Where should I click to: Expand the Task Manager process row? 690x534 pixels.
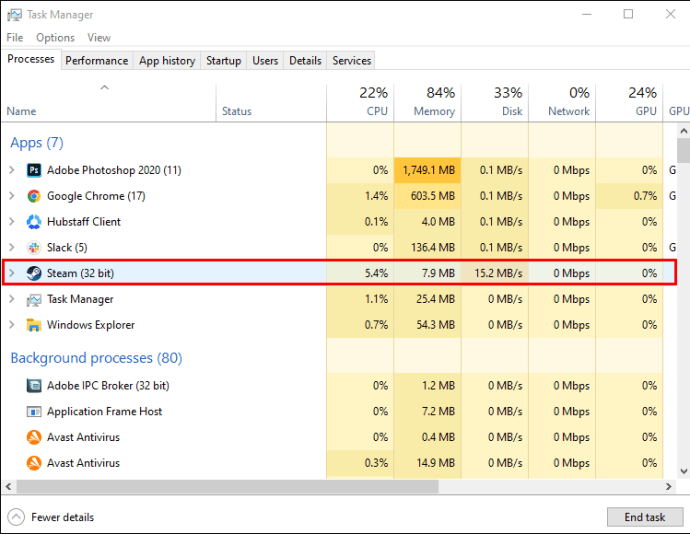coord(12,299)
